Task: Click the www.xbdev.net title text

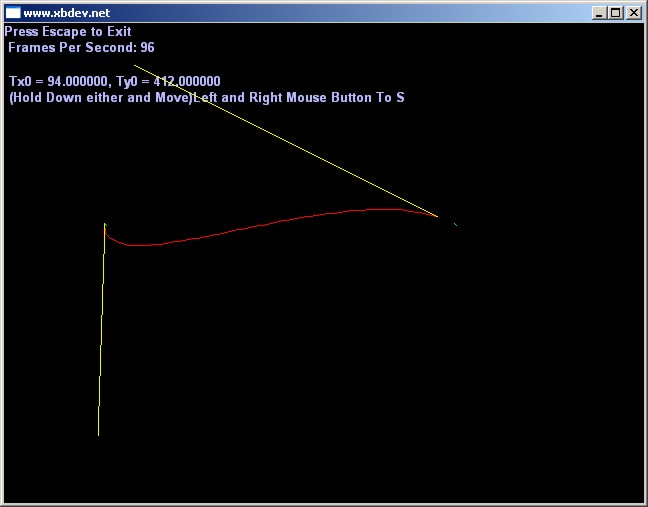Action: [67, 13]
